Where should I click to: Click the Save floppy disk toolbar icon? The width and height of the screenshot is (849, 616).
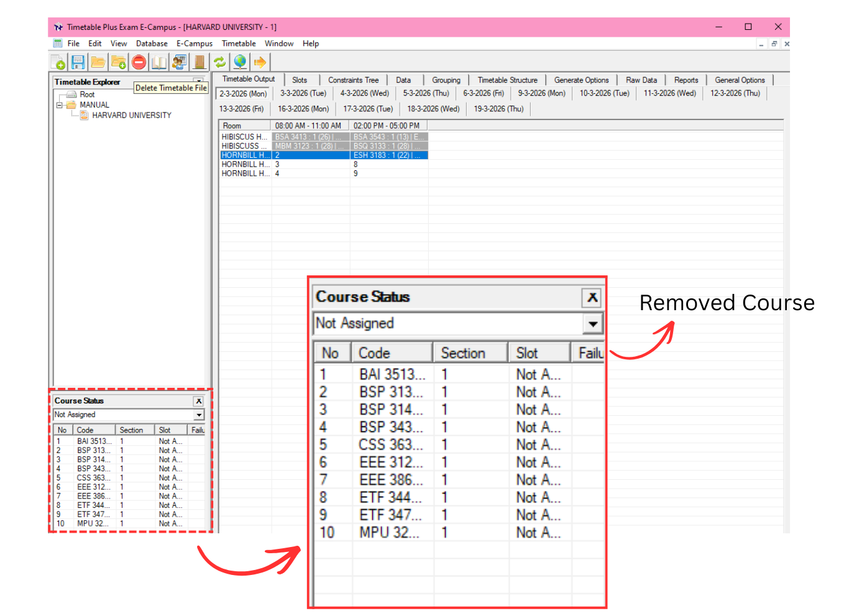pyautogui.click(x=78, y=62)
